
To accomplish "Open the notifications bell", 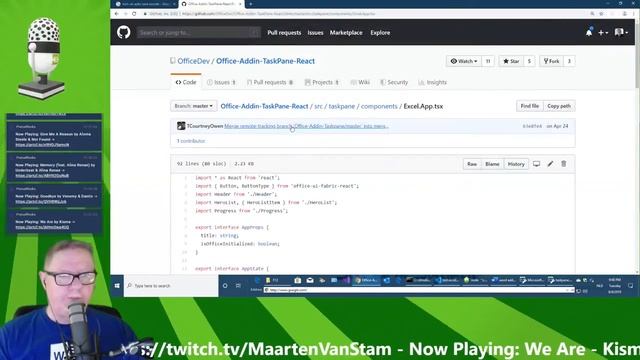I will (x=589, y=32).
